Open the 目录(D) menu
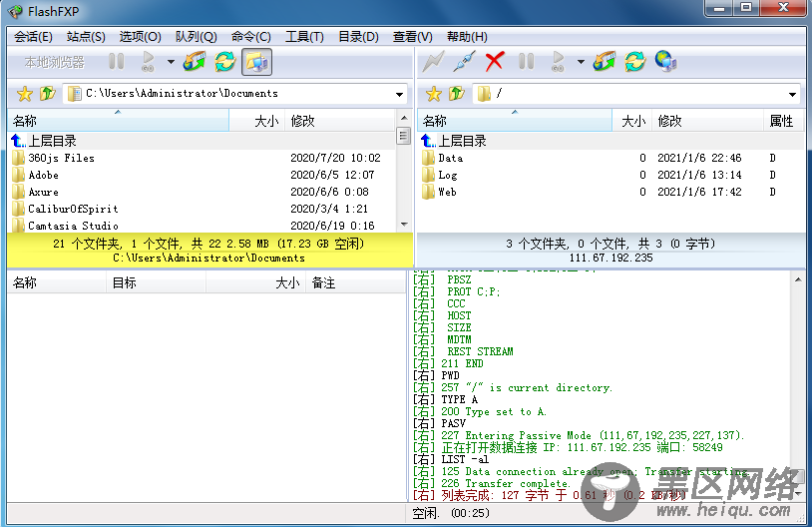The width and height of the screenshot is (812, 527). coord(358,37)
